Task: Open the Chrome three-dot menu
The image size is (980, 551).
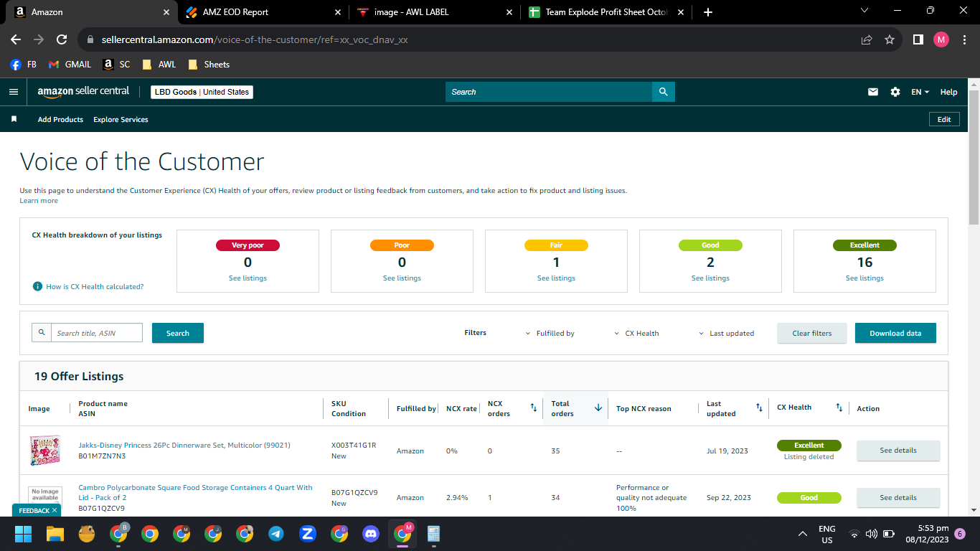Action: [963, 40]
